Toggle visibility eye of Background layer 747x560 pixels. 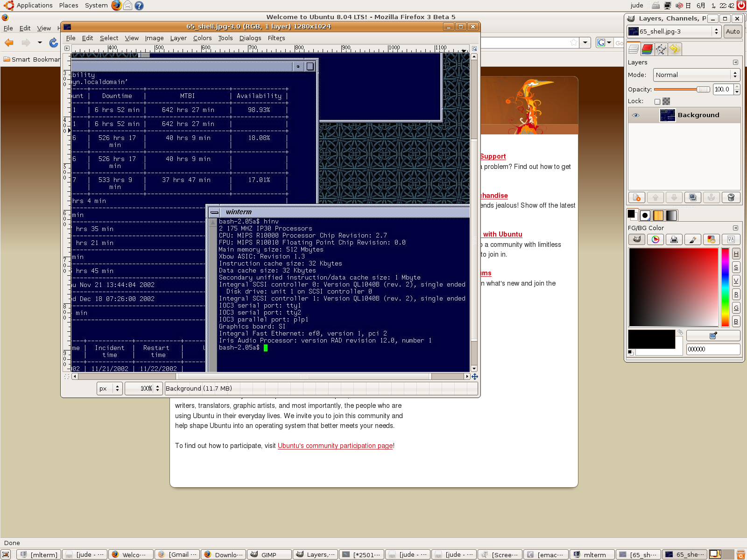click(x=635, y=115)
